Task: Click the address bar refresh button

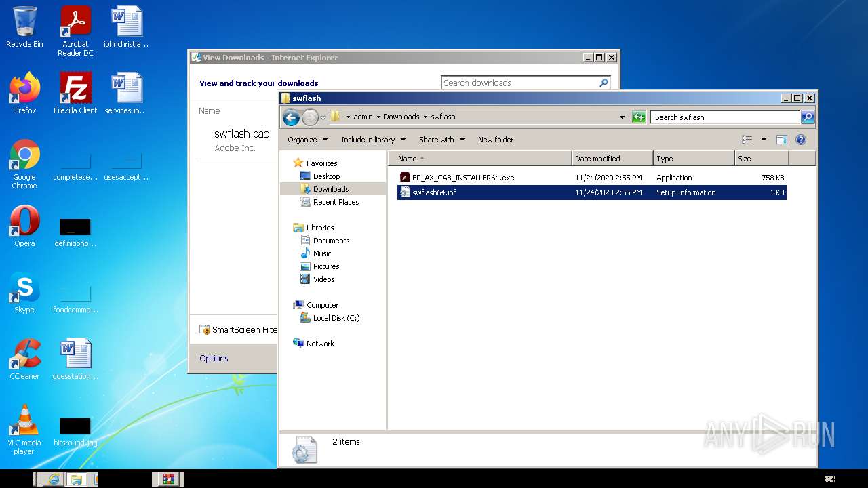Action: tap(638, 117)
